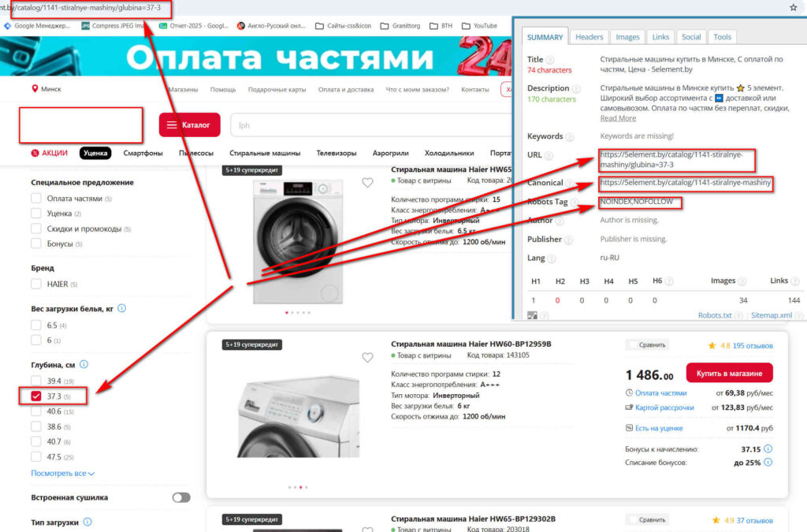Click the Уценка black pill button
The image size is (807, 532).
95,153
